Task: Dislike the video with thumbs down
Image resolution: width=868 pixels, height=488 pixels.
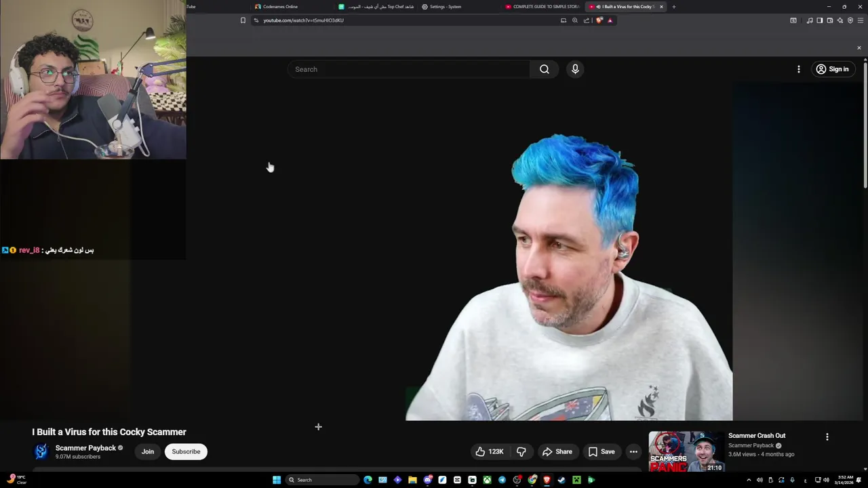Action: (521, 451)
